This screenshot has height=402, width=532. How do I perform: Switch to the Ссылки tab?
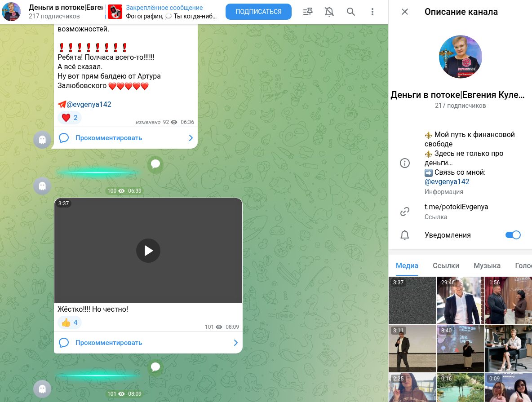446,265
